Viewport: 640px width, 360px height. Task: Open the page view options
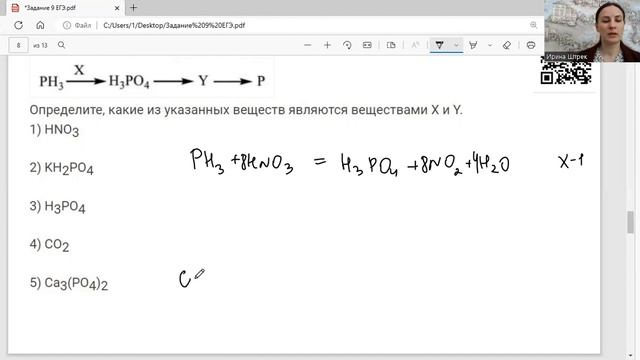391,45
